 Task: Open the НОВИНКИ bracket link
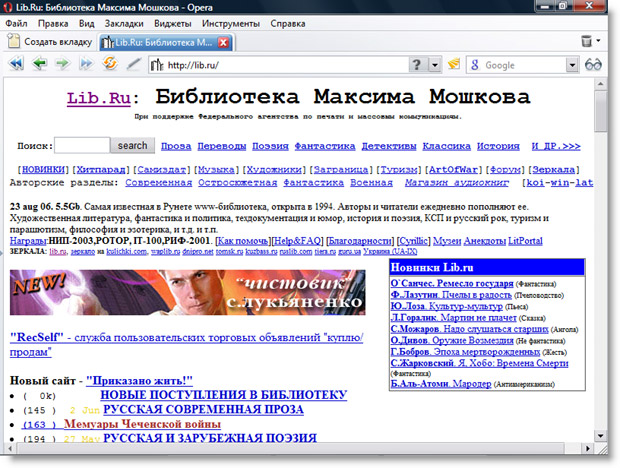pyautogui.click(x=43, y=170)
